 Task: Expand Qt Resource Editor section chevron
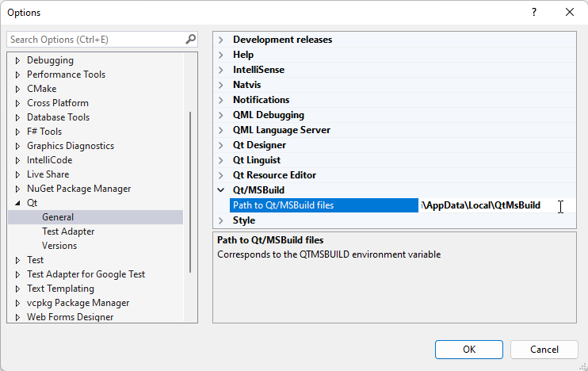[x=221, y=175]
